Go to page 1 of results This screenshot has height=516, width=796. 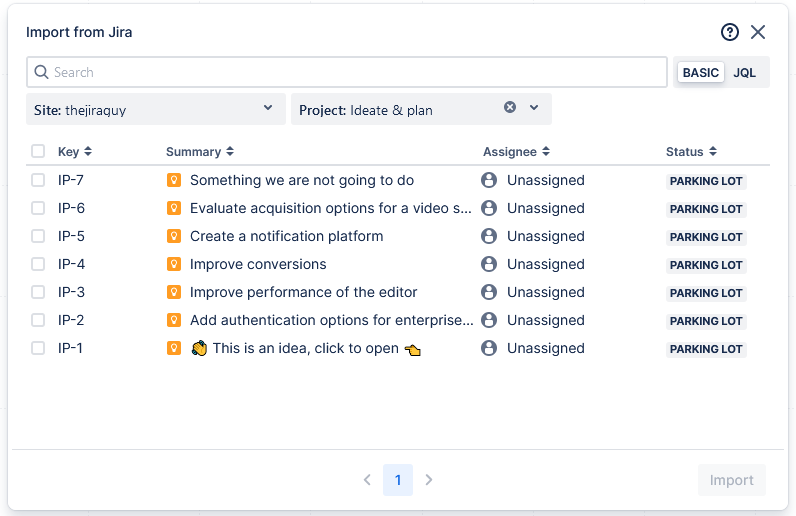click(x=398, y=480)
